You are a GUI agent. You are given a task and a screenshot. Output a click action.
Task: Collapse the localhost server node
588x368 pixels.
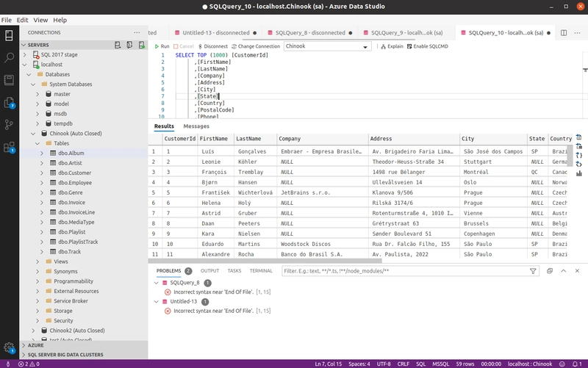[x=25, y=65]
